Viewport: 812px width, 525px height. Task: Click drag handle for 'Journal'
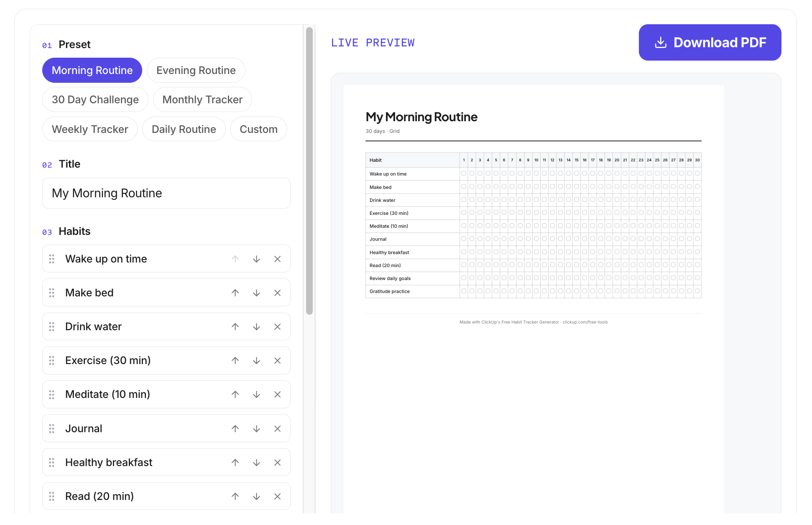pos(52,429)
